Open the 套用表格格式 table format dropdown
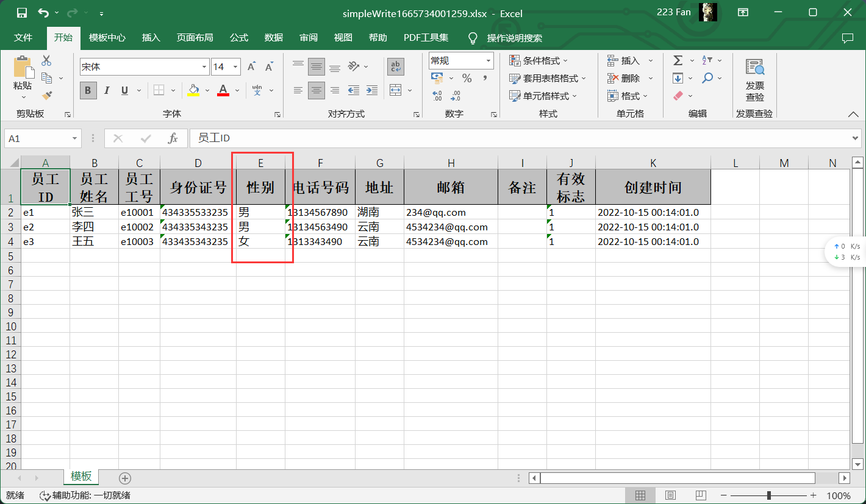This screenshot has height=504, width=866. point(548,78)
